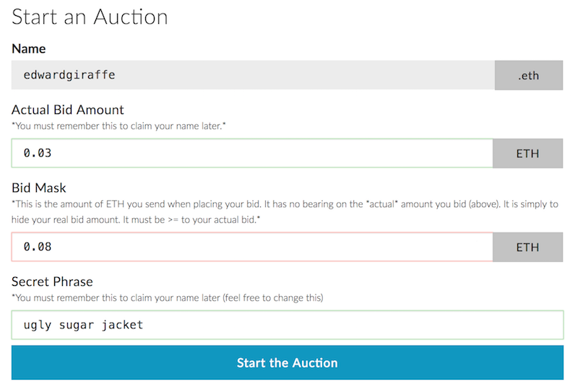Focus the Name input field

(x=253, y=75)
